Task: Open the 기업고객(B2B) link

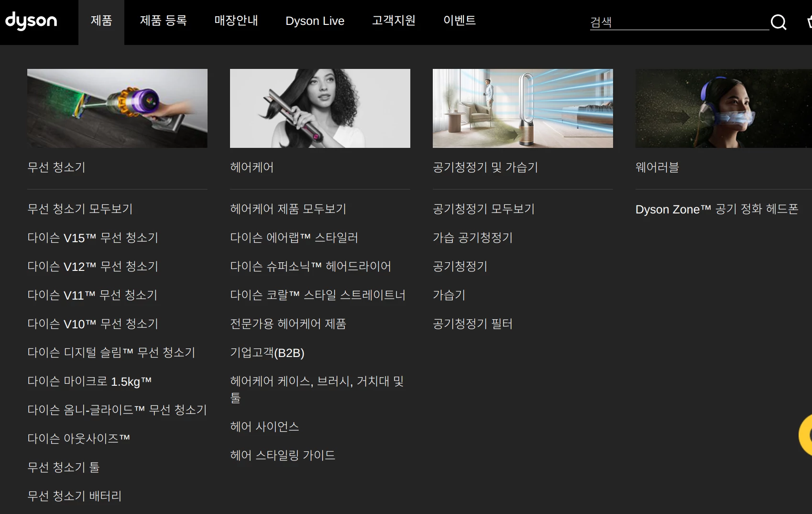Action: pyautogui.click(x=268, y=353)
